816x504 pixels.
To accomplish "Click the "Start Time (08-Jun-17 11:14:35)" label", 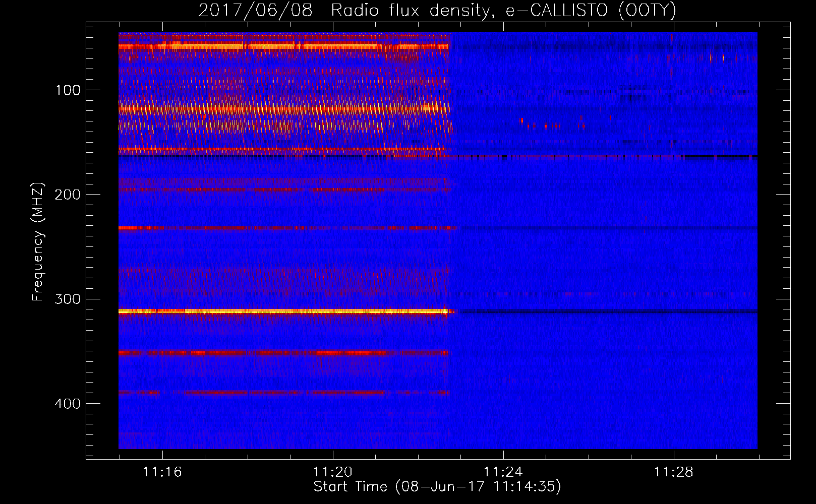I will coord(437,487).
